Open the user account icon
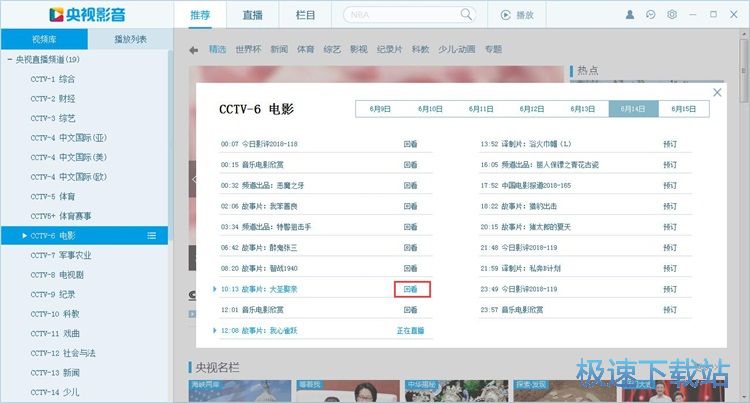This screenshot has height=403, width=750. 630,15
